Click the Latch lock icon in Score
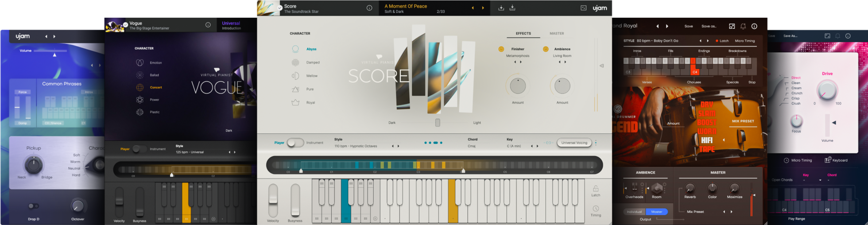Viewport: 868px width, 225px height. (596, 188)
